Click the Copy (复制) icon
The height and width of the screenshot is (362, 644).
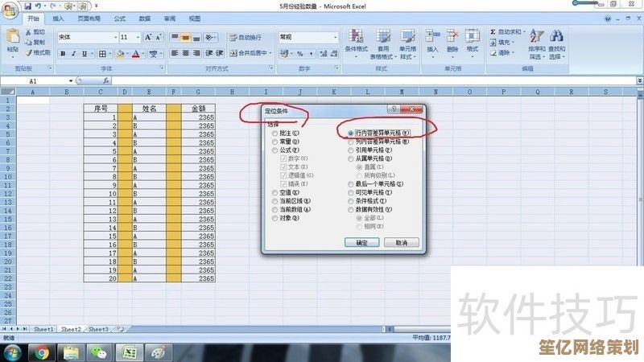point(28,43)
